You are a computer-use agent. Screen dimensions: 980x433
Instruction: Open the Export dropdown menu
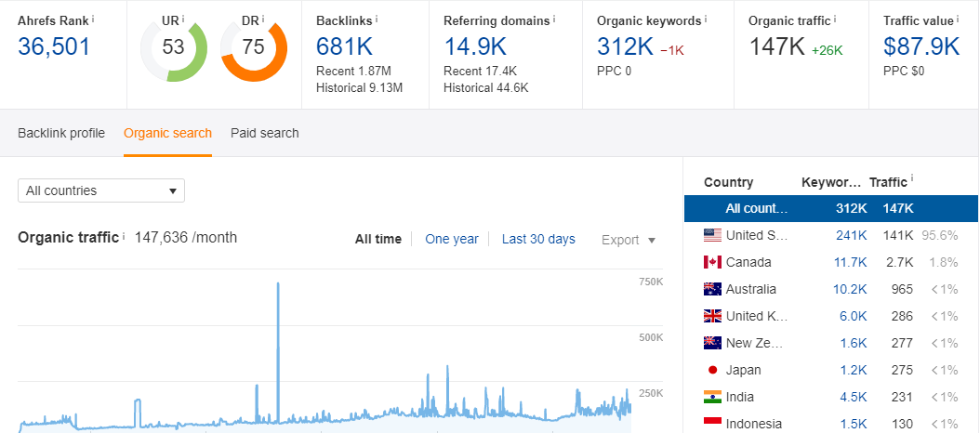pos(629,240)
